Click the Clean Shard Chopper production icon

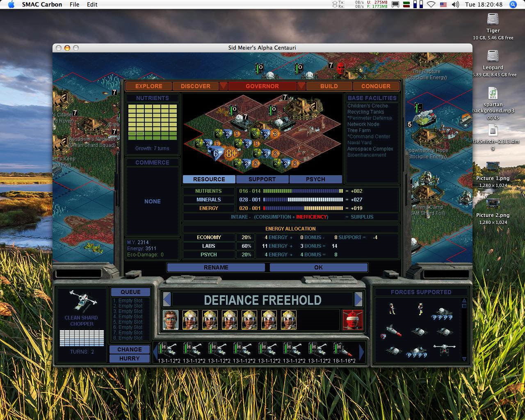81,302
